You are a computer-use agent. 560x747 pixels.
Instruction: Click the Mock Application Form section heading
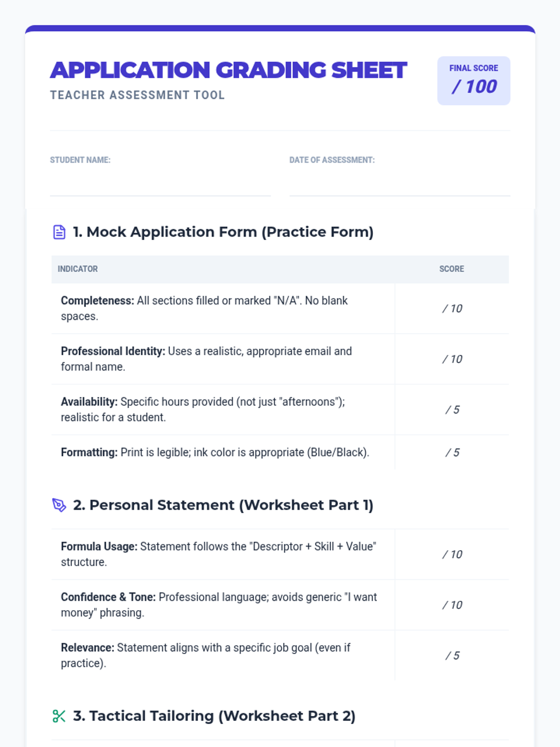pos(223,232)
